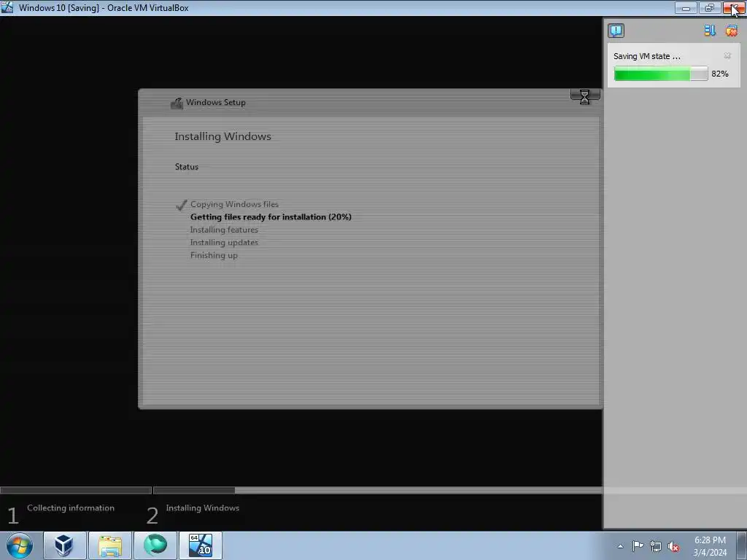Click the 82% progress value text
Viewport: 747px width, 560px height.
coord(720,74)
